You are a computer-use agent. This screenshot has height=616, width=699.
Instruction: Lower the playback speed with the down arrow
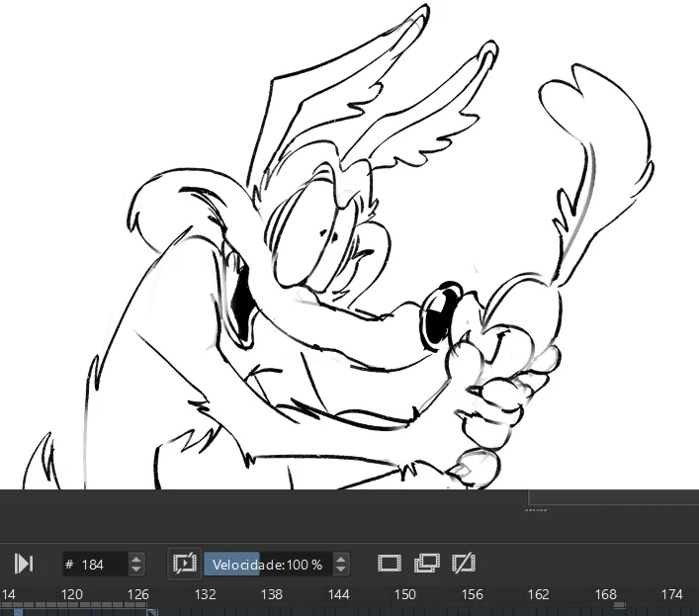coord(340,571)
